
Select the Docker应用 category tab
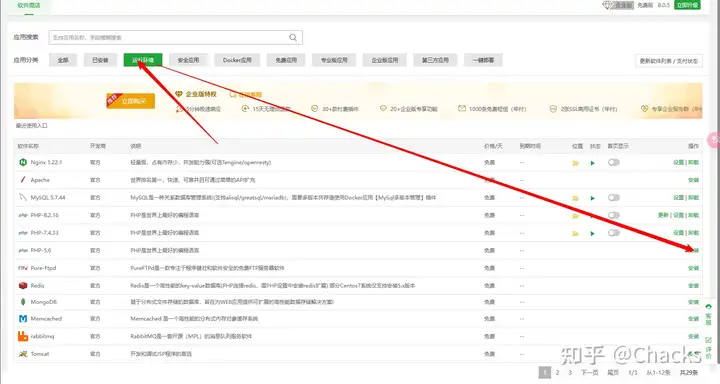[237, 60]
